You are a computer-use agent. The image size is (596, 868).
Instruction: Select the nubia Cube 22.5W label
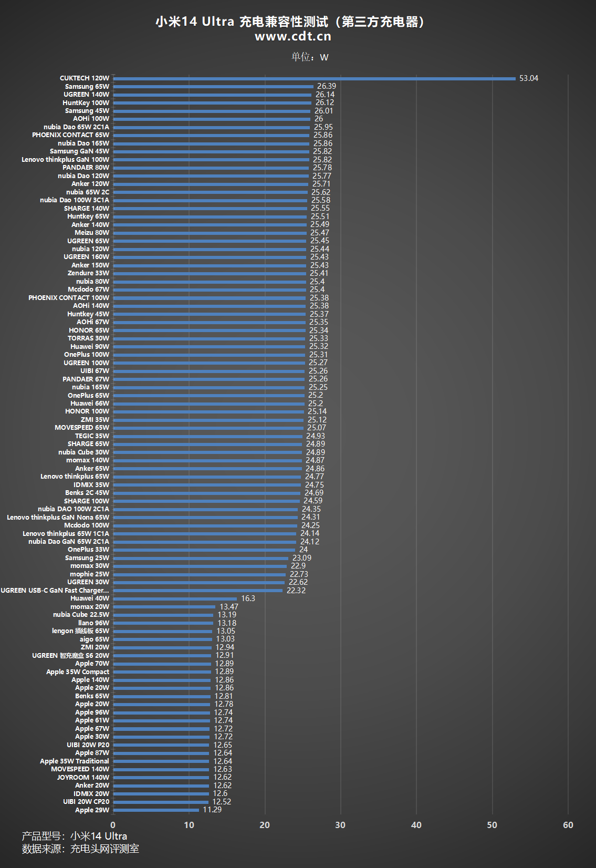pos(81,615)
